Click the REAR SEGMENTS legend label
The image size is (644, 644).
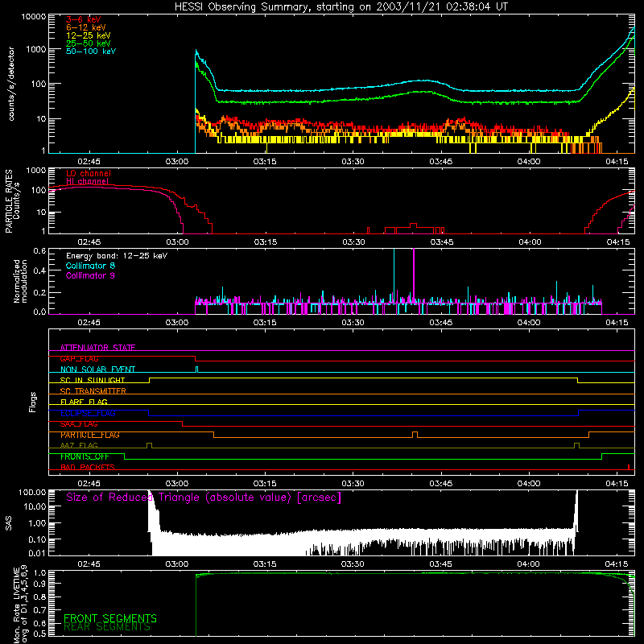[107, 627]
